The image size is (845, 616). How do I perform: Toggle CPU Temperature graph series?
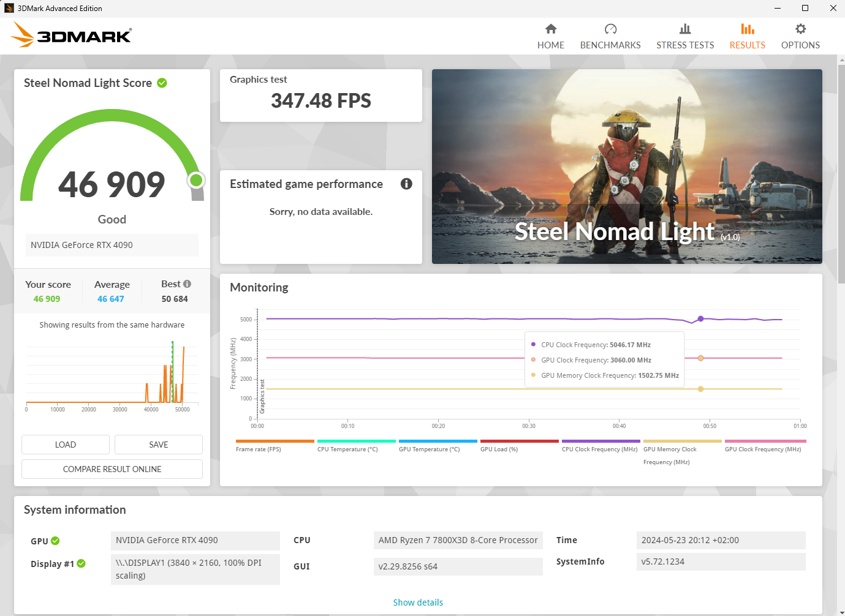356,446
